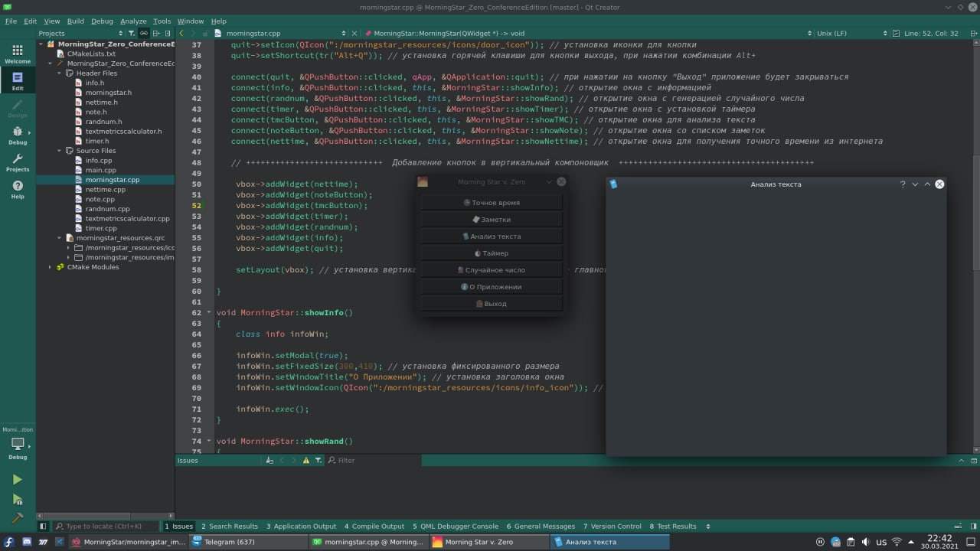Switch to Edit mode in sidebar
The image size is (980, 551).
click(18, 80)
